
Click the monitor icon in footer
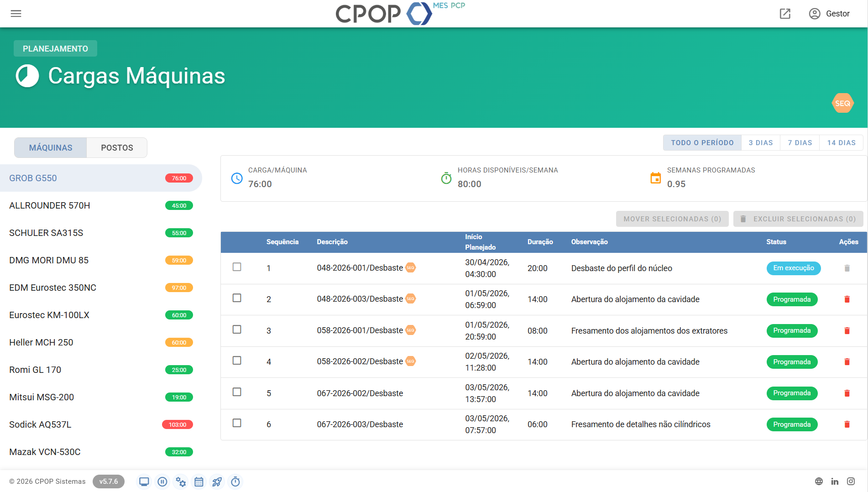click(144, 482)
